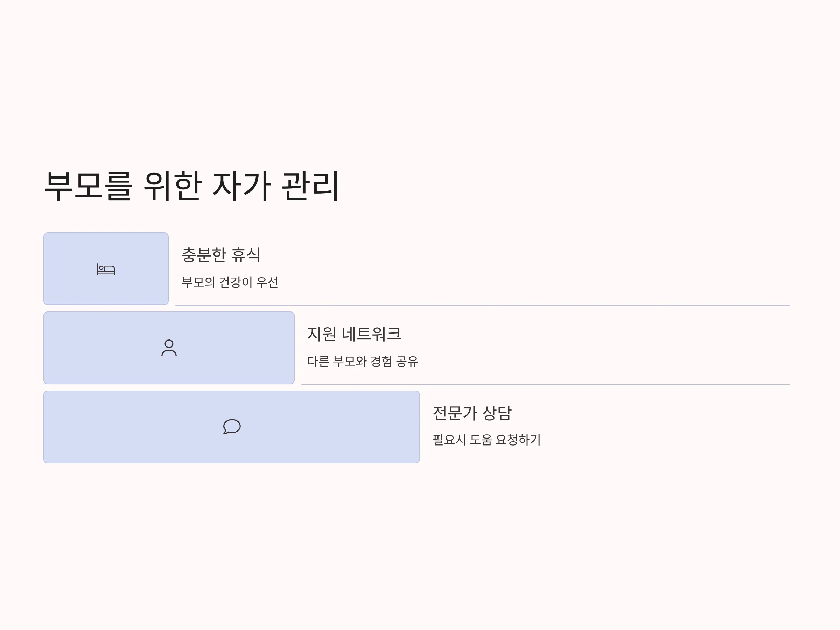
Task: Select the person silhouette icon
Action: coord(169,348)
